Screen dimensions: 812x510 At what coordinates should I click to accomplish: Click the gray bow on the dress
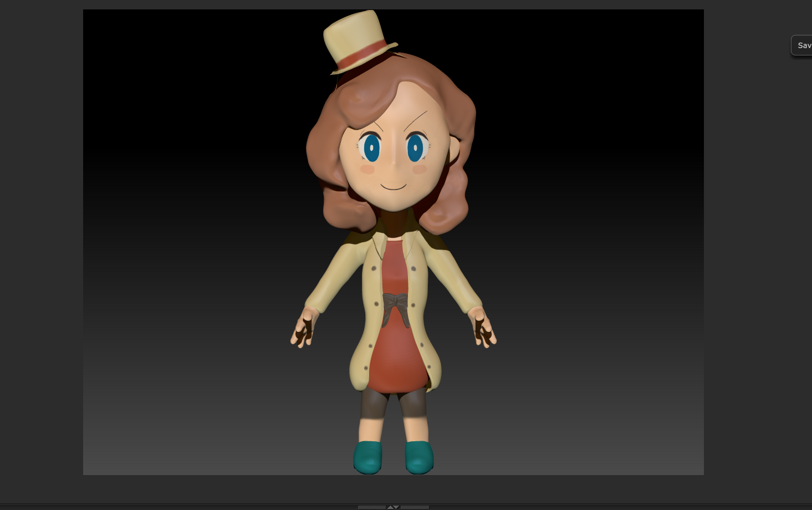(395, 303)
